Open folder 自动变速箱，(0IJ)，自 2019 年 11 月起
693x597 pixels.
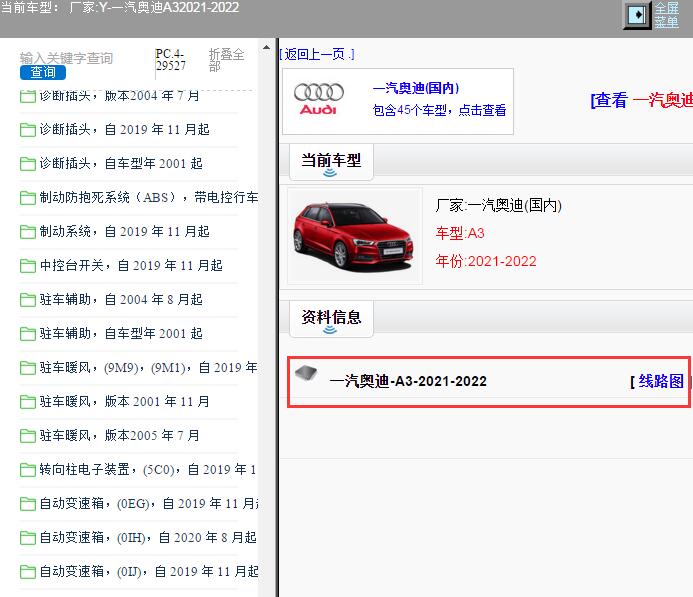pos(148,572)
